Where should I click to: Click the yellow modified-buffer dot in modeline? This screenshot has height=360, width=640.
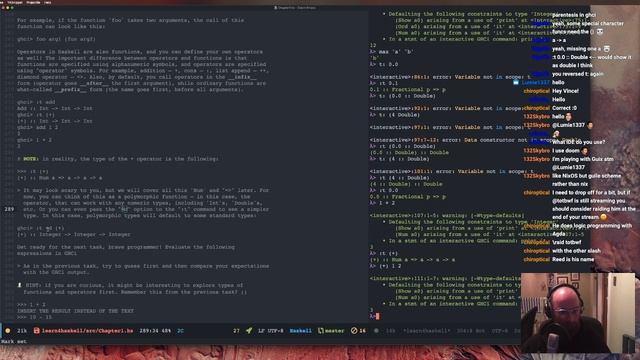tap(7, 331)
